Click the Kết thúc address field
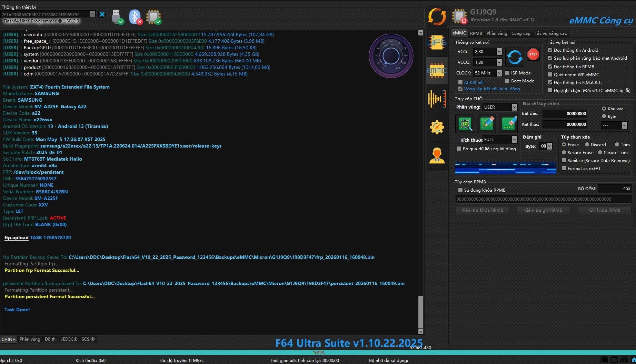The width and height of the screenshot is (636, 364). pyautogui.click(x=565, y=124)
